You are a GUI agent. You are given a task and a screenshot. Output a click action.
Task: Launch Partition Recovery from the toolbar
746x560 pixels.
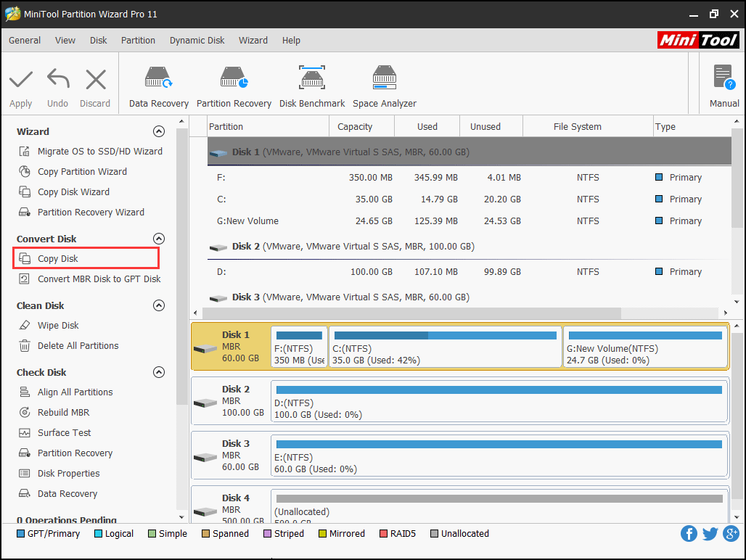coord(234,87)
